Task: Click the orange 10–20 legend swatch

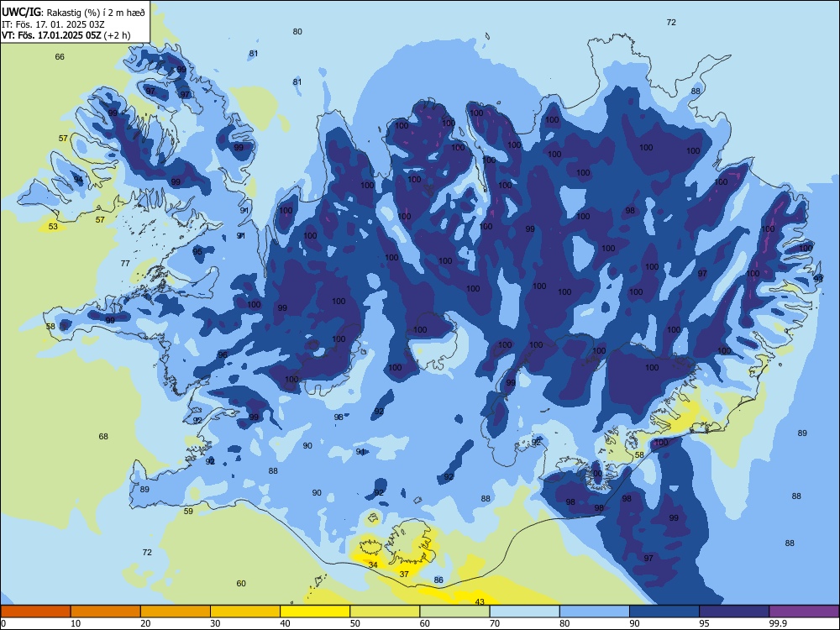Action: [x=106, y=612]
